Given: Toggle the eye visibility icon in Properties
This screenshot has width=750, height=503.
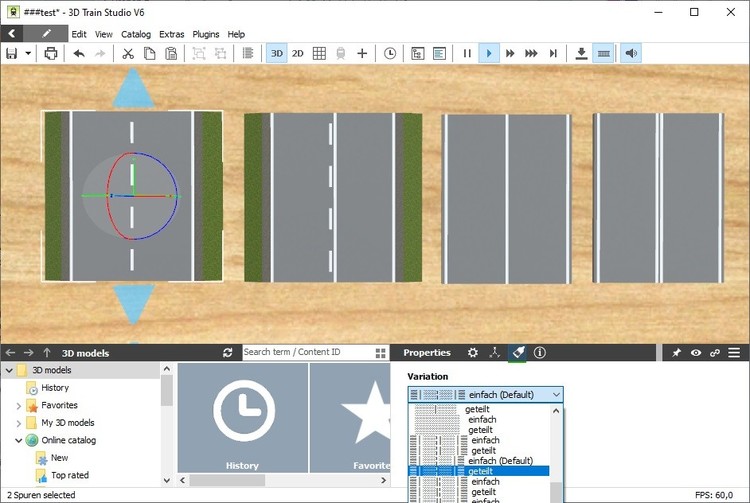Looking at the screenshot, I should click(695, 353).
